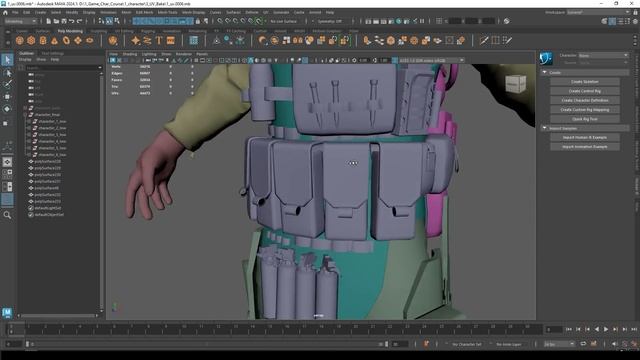This screenshot has height=360, width=640.
Task: Collapse the character_final group in outliner
Action: point(25,115)
